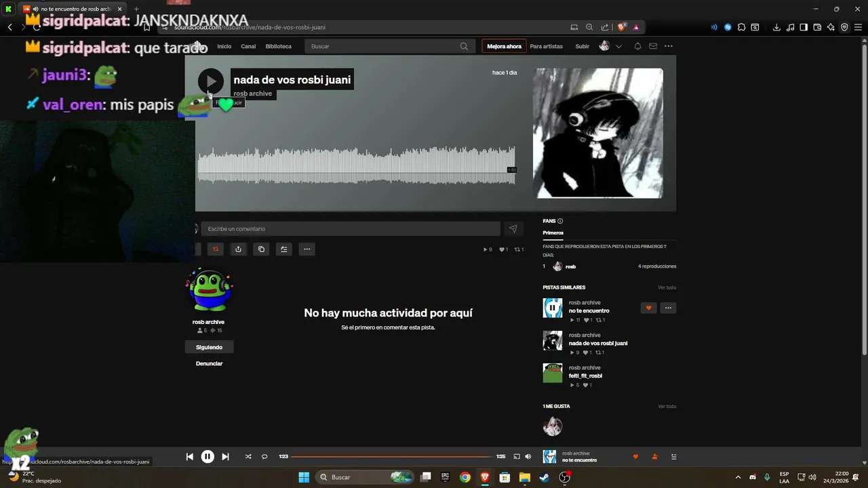The height and width of the screenshot is (488, 868).
Task: Open the Windows Start button
Action: point(304,477)
